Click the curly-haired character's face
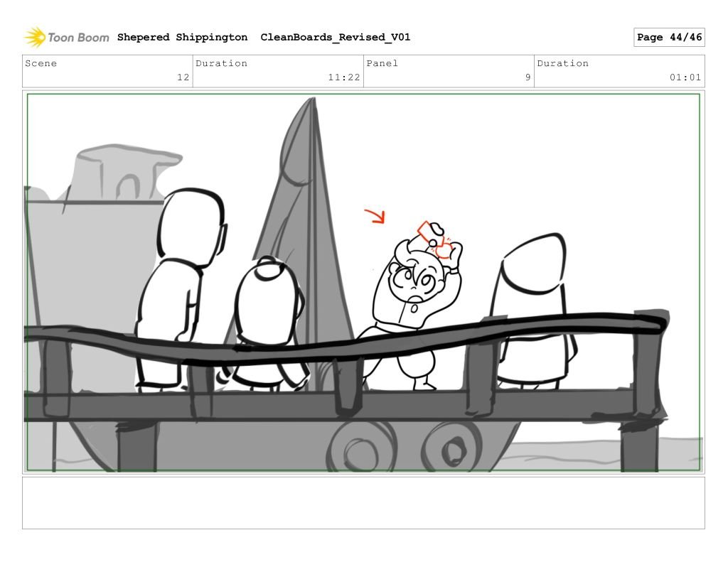Viewport: 728px width, 562px height. point(414,283)
